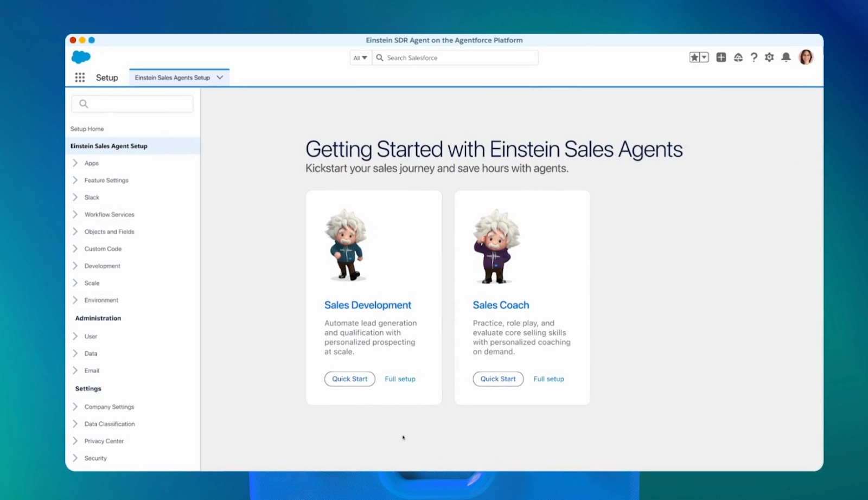Click the Administration sidebar heading
Screen dimensions: 868x500
98,318
